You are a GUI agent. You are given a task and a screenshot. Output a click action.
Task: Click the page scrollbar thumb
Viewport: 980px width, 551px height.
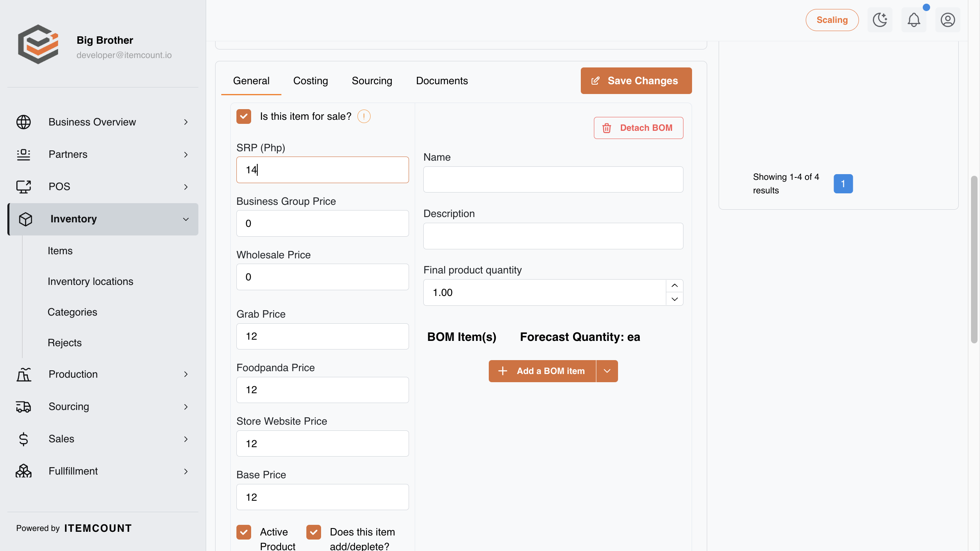coord(974,260)
